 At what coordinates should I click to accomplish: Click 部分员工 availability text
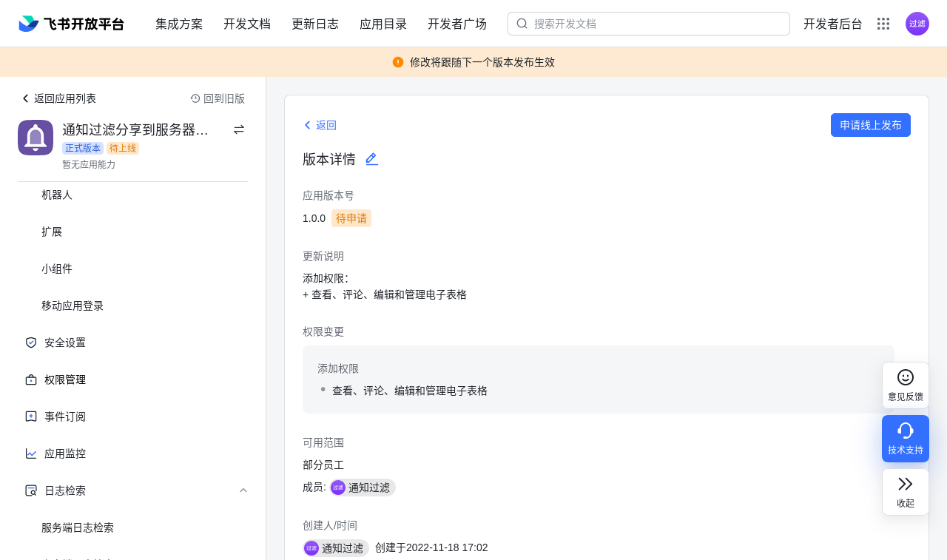pyautogui.click(x=323, y=465)
